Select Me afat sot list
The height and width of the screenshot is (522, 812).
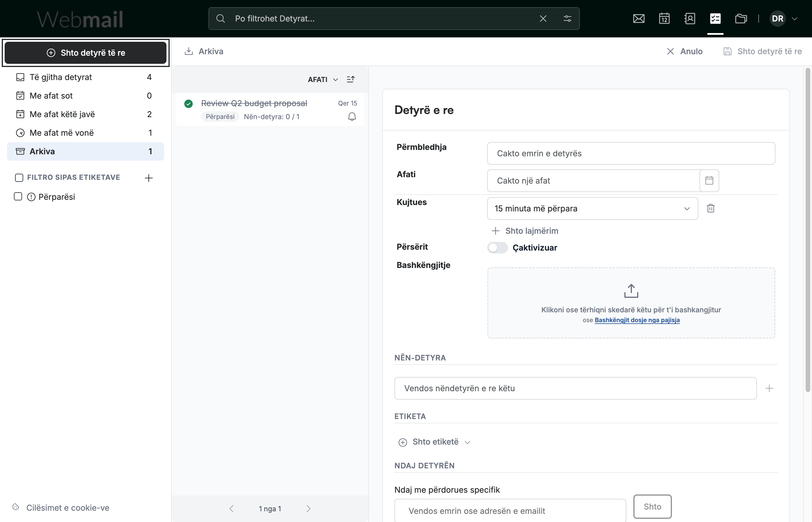(x=85, y=96)
